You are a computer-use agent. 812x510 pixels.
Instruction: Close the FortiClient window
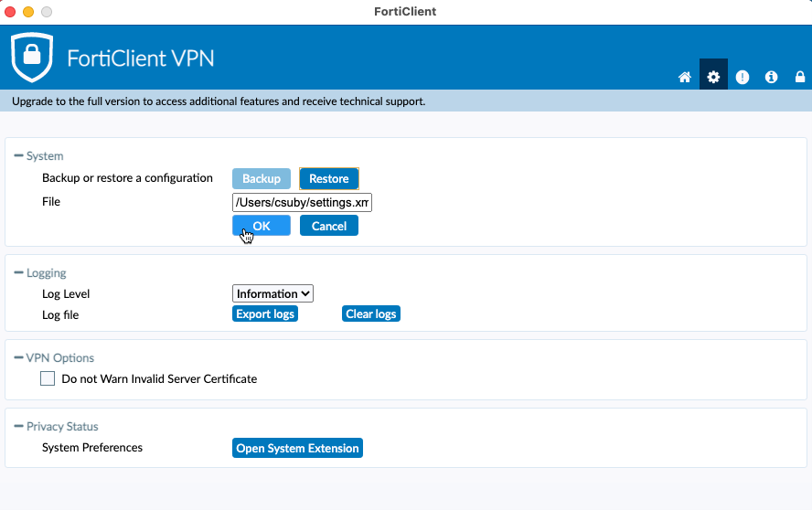point(10,11)
